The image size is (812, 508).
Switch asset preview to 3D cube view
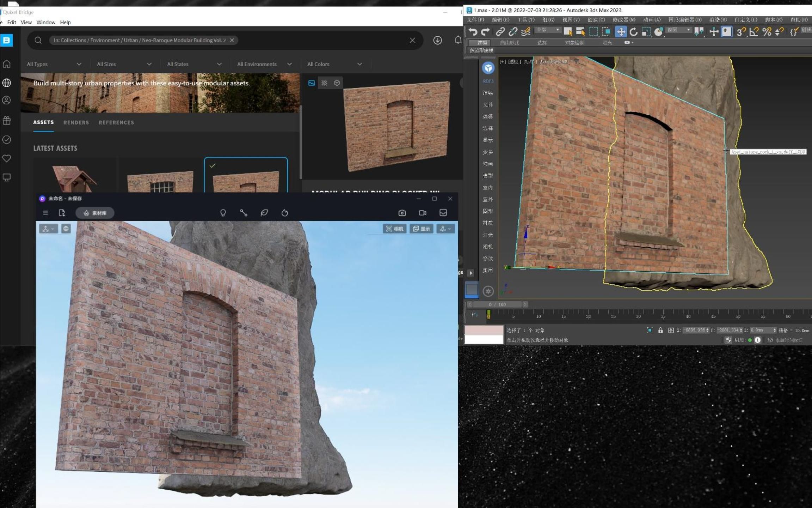click(x=337, y=83)
